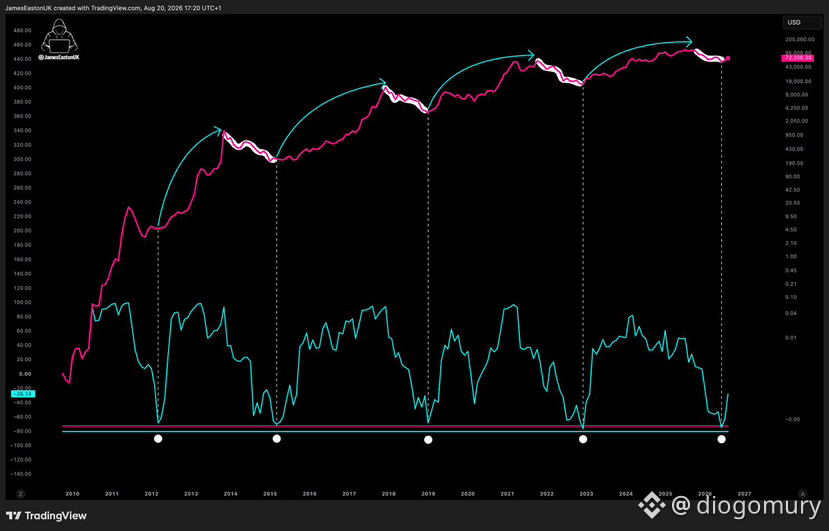Click the Z timezone button
The height and width of the screenshot is (531, 829).
[21, 493]
